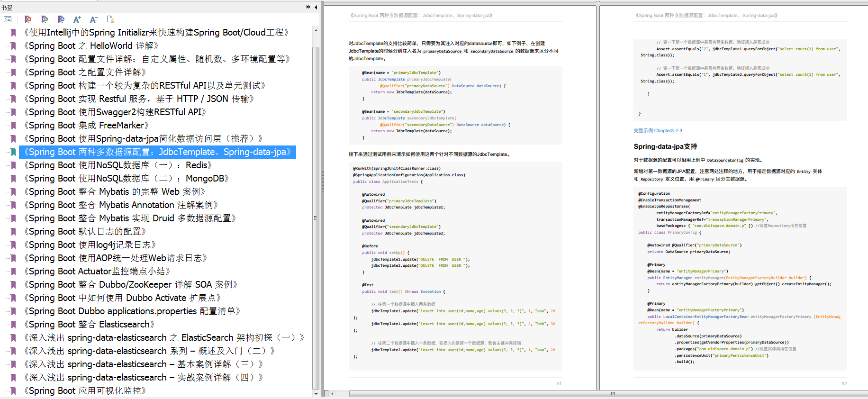
Task: Click the bookmark list vertical scrollbar thumb
Action: [316, 218]
